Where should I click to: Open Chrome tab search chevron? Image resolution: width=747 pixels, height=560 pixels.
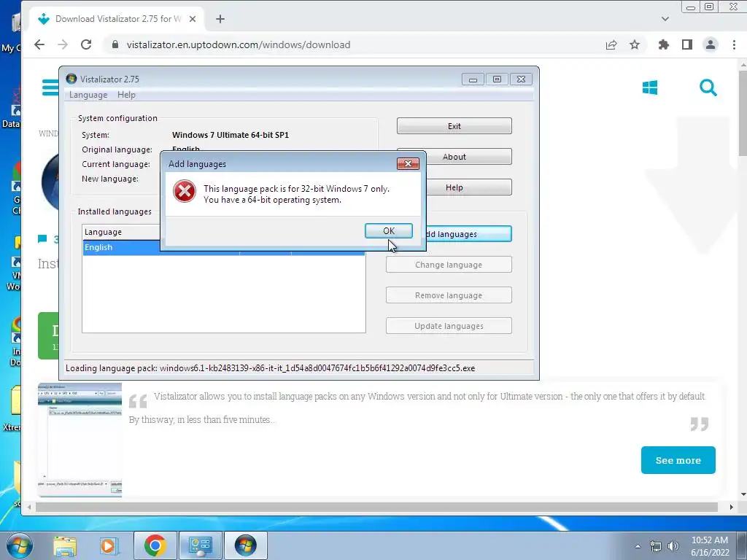point(665,19)
